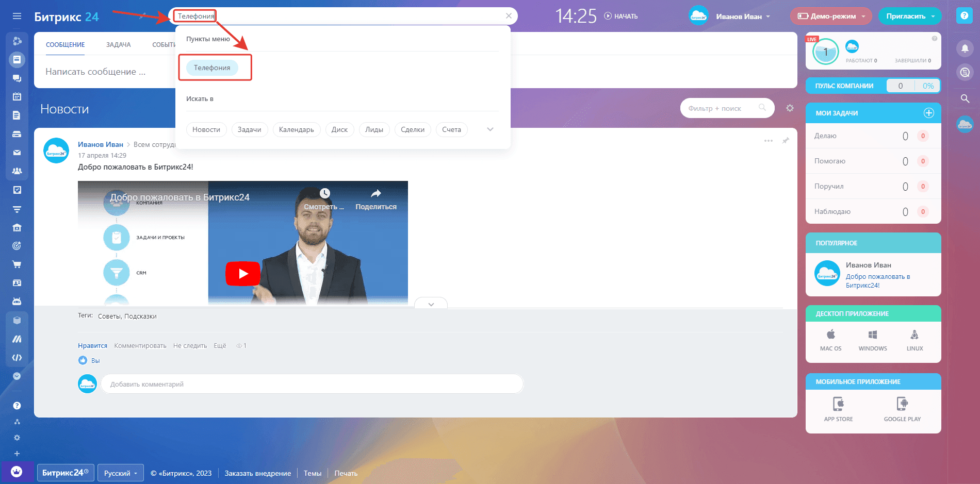
Task: Switch to the Задача tab
Action: [x=118, y=45]
